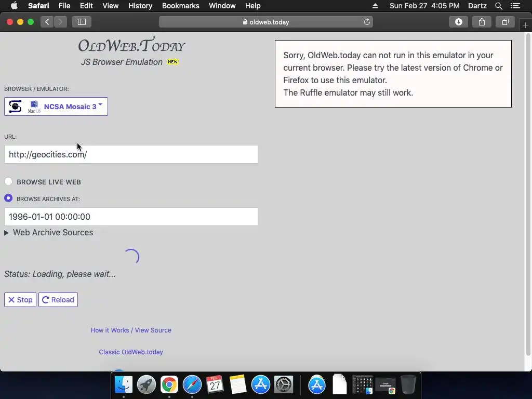The width and height of the screenshot is (532, 399).
Task: Click the eject icon in menu bar
Action: click(375, 6)
